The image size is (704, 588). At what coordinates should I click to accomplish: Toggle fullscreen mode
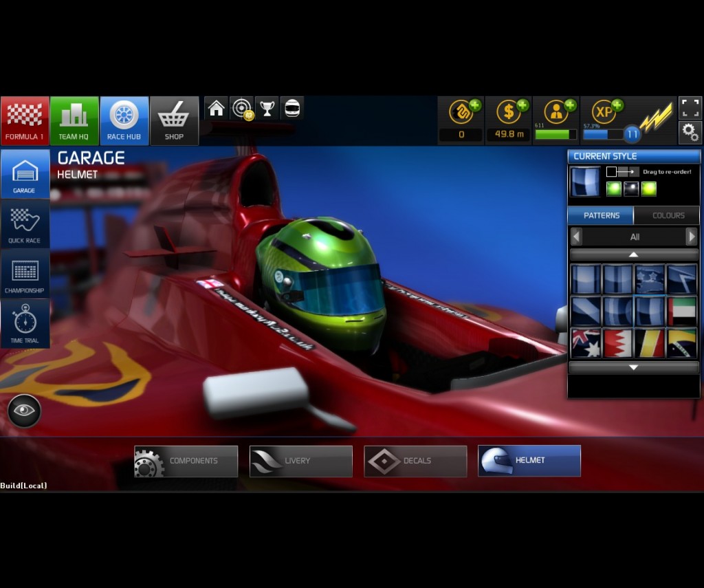[x=690, y=107]
